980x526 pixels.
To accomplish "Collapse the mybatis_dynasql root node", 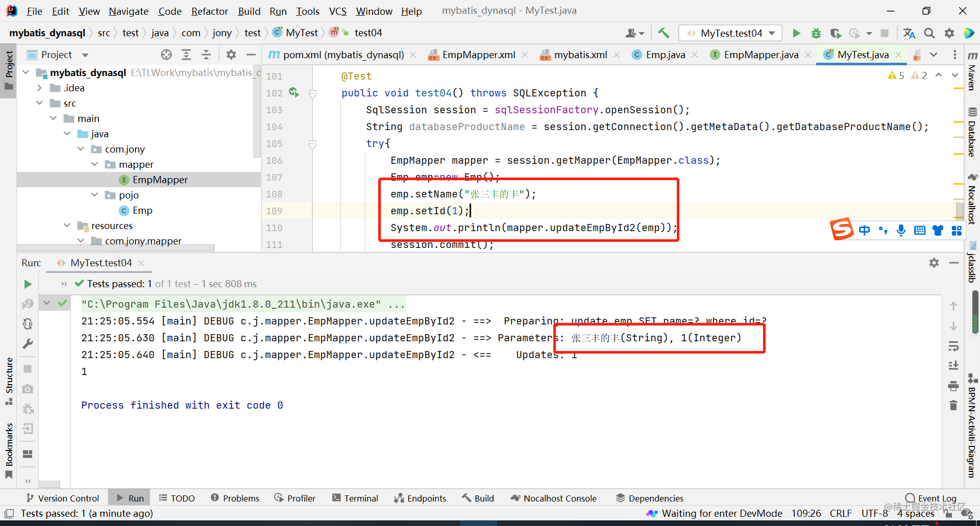I will coord(26,72).
